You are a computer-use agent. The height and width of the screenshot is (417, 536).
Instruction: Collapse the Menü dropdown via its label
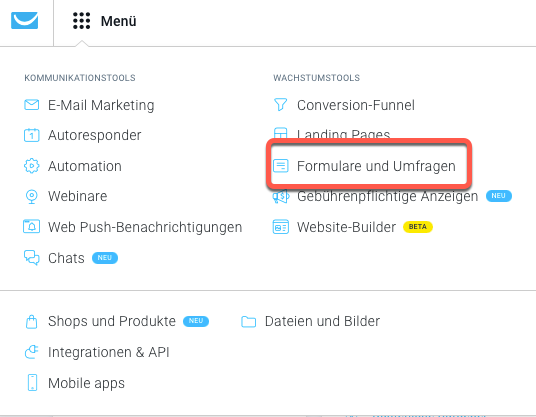click(x=118, y=21)
